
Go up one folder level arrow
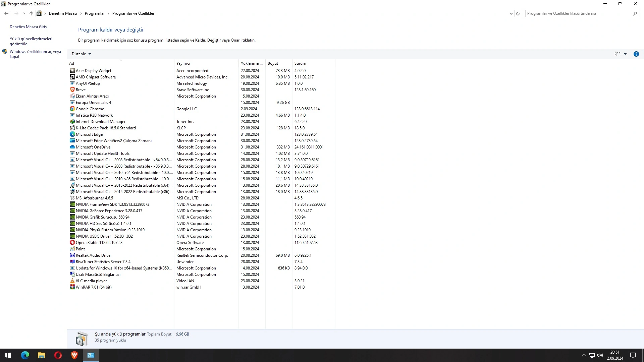tap(31, 13)
